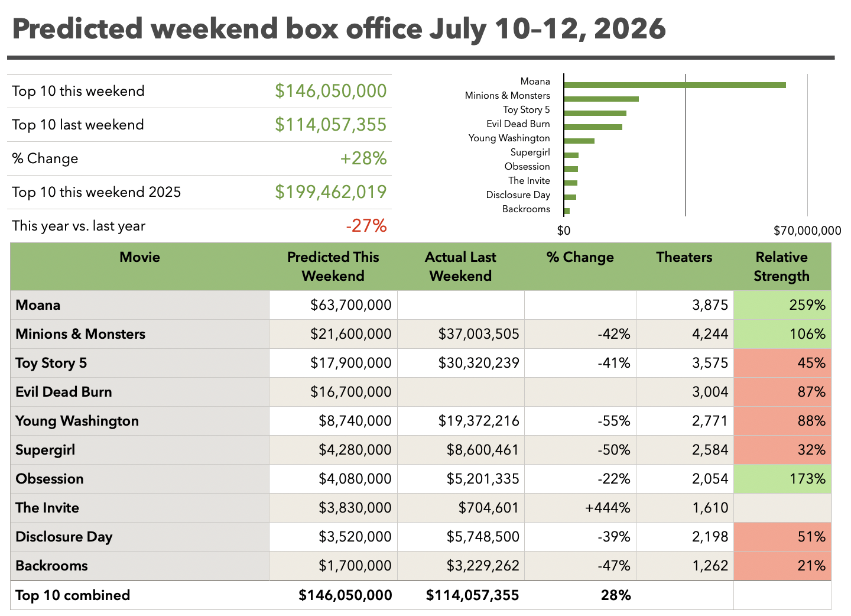
Task: Click the Top 10 this weekend total
Action: (331, 91)
